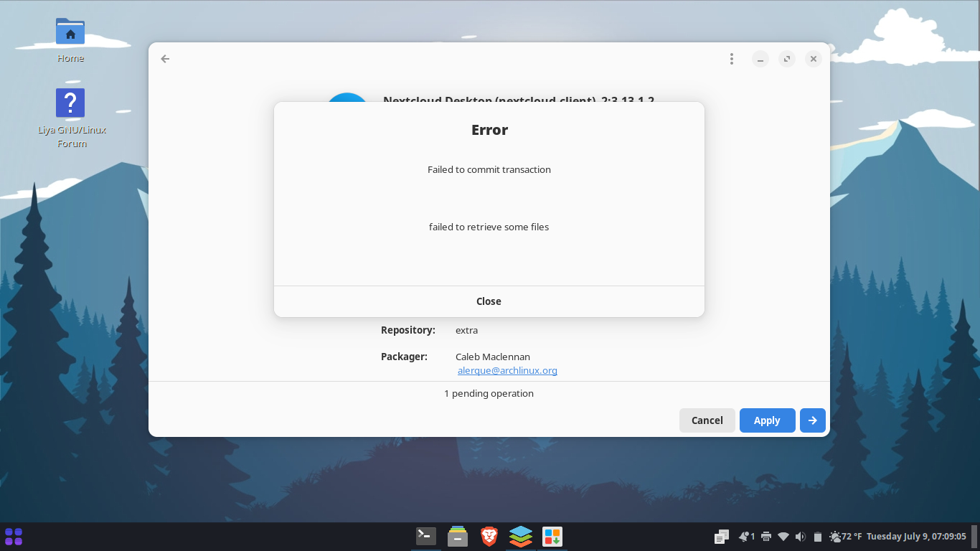Show notifications from the bell tray icon
The width and height of the screenshot is (980, 551).
pos(746,537)
